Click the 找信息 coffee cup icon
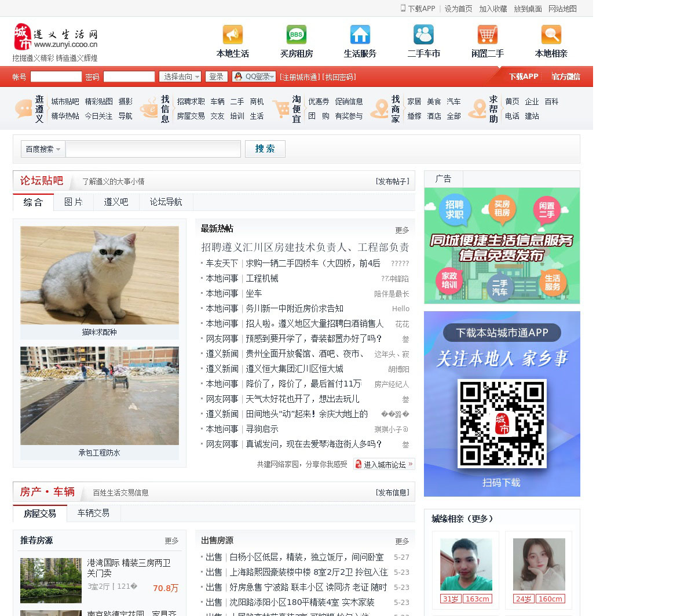 pyautogui.click(x=149, y=109)
